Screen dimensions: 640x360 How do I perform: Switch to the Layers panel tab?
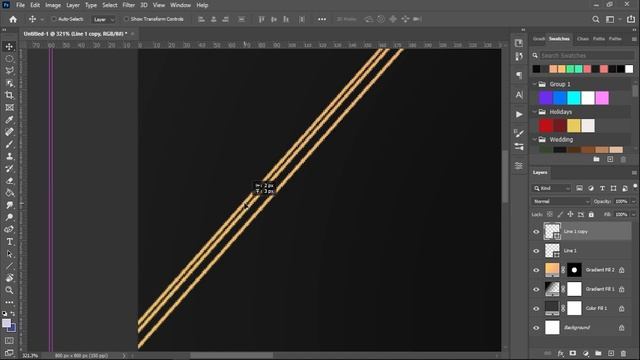click(x=540, y=173)
